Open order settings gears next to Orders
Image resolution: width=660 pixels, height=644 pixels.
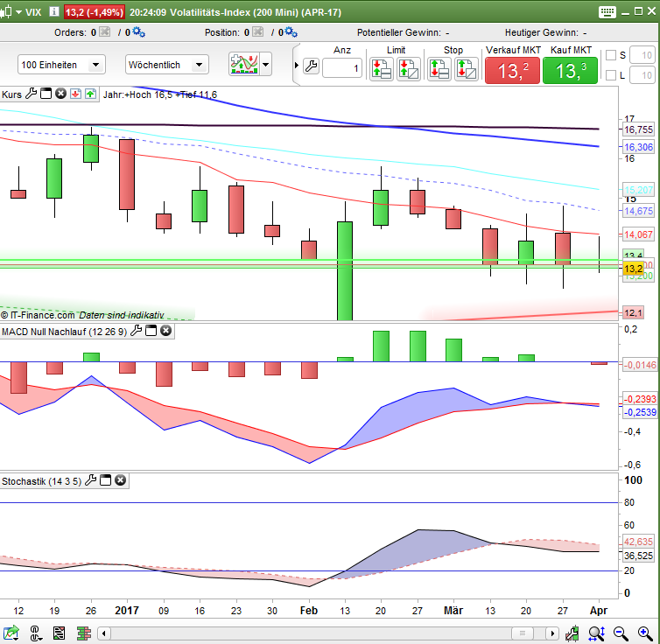138,32
